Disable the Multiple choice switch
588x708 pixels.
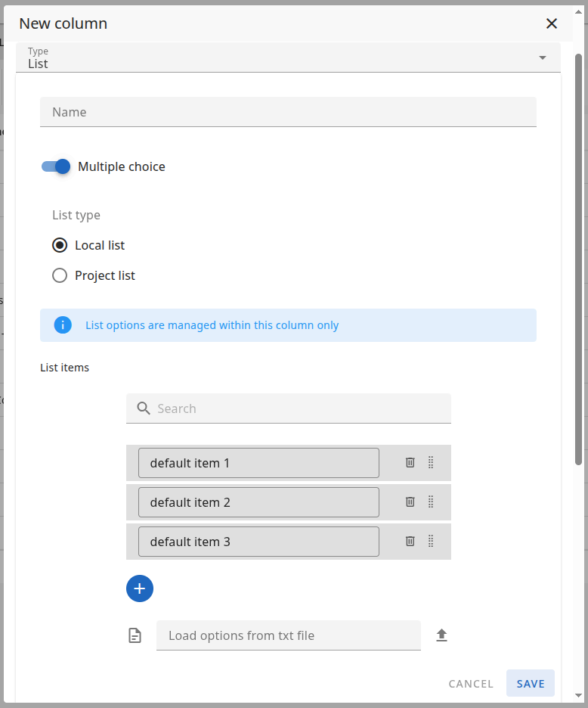tap(56, 166)
